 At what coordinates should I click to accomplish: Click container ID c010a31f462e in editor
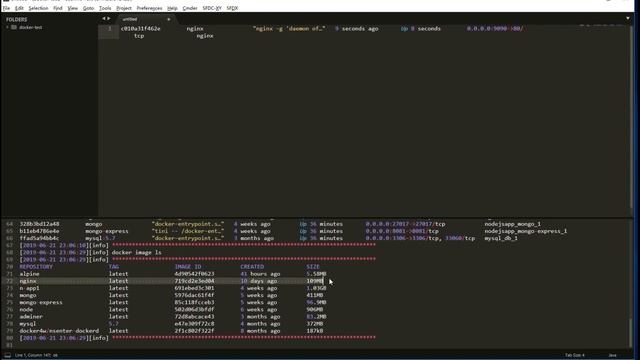[140, 29]
